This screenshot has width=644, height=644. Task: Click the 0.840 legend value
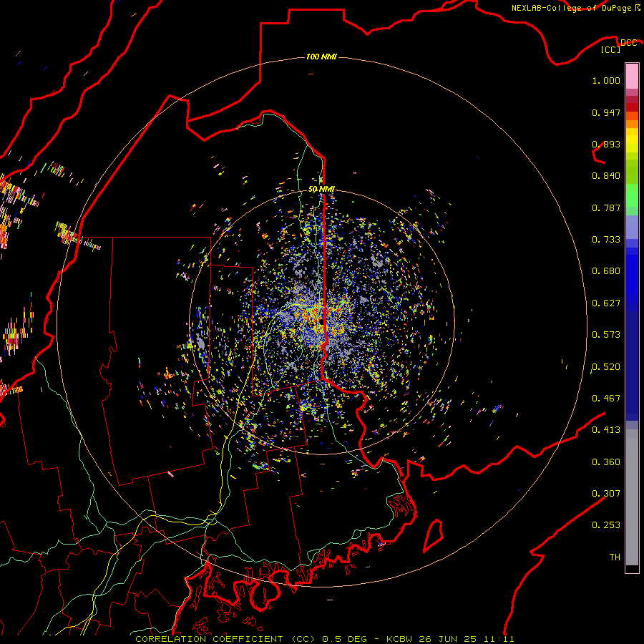[606, 176]
